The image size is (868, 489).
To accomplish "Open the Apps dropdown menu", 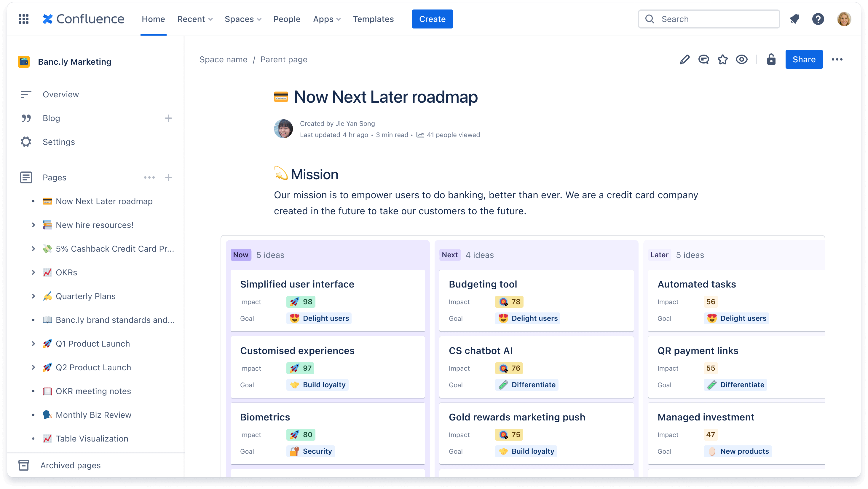I will (x=327, y=18).
